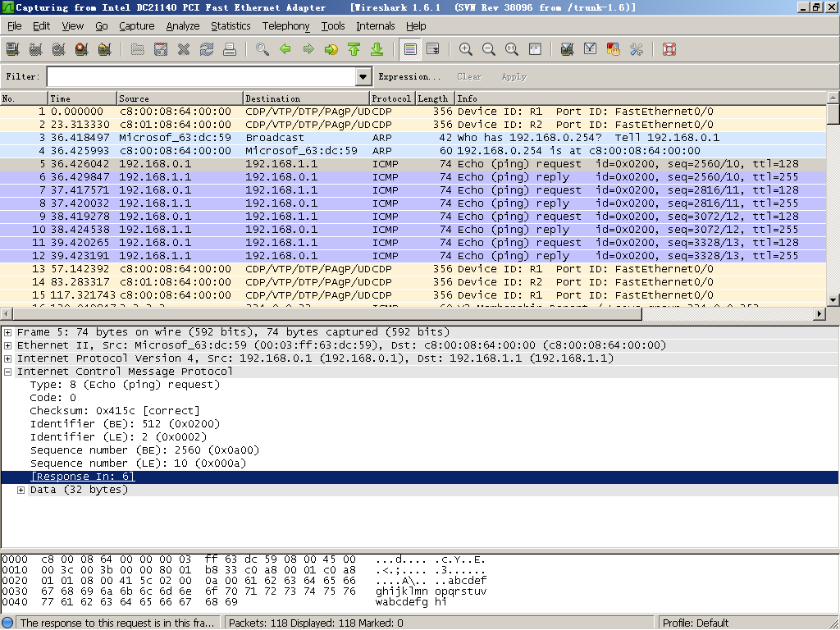The image size is (840, 630).
Task: Open the Telephony menu
Action: pos(285,26)
